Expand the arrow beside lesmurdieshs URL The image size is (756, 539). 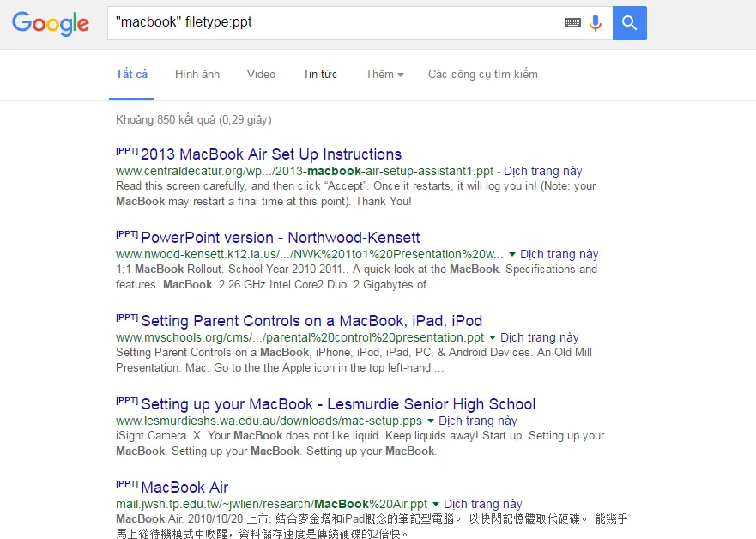click(x=431, y=421)
